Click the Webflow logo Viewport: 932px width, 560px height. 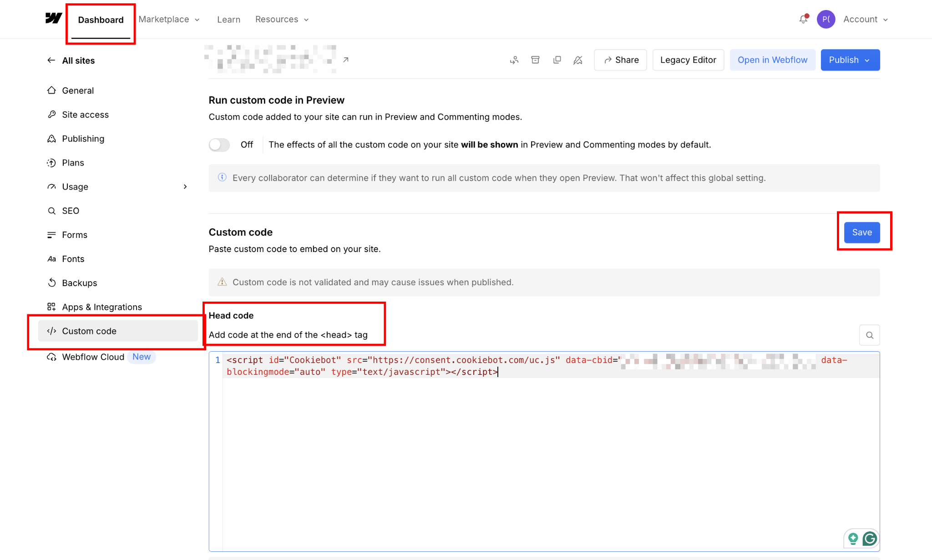tap(54, 18)
